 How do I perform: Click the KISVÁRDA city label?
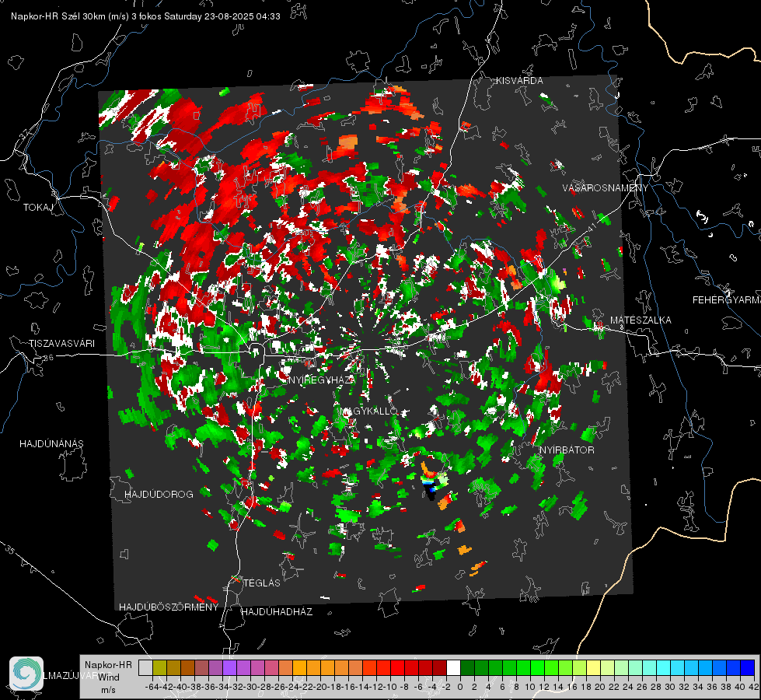(x=519, y=81)
